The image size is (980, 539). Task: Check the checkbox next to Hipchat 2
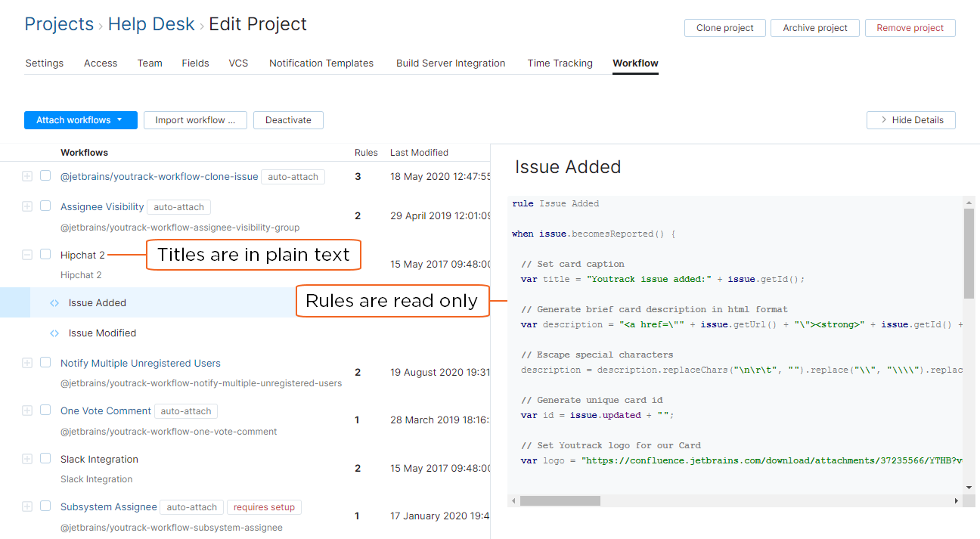click(x=45, y=255)
